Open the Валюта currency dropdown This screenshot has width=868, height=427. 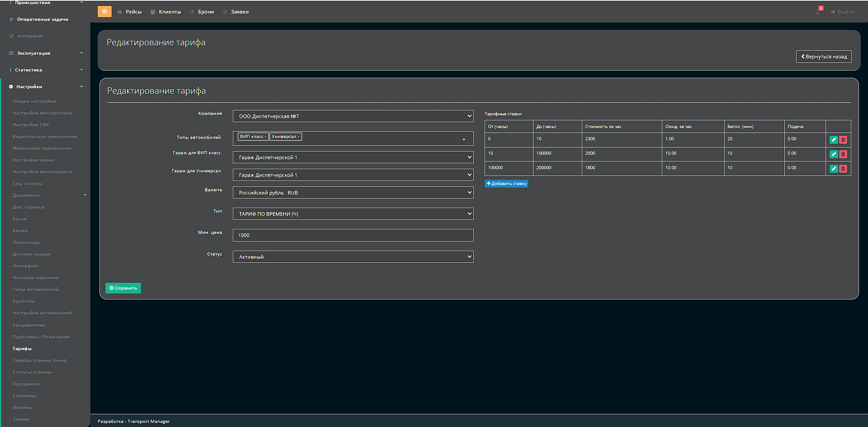click(353, 193)
